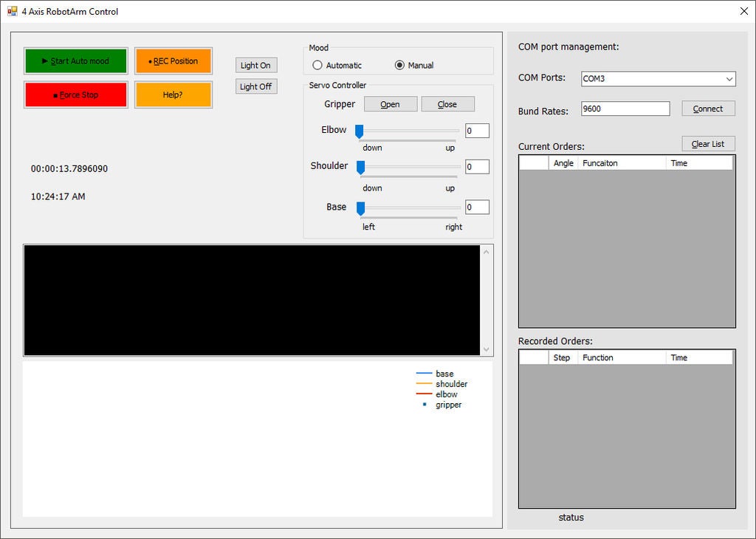Viewport: 756px width, 539px height.
Task: Click the Elbow angle value box
Action: (x=477, y=131)
